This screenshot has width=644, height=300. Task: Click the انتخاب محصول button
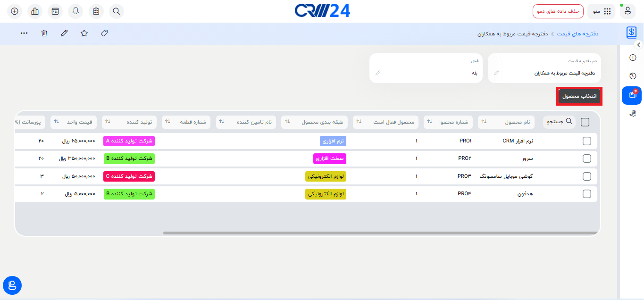coord(579,96)
